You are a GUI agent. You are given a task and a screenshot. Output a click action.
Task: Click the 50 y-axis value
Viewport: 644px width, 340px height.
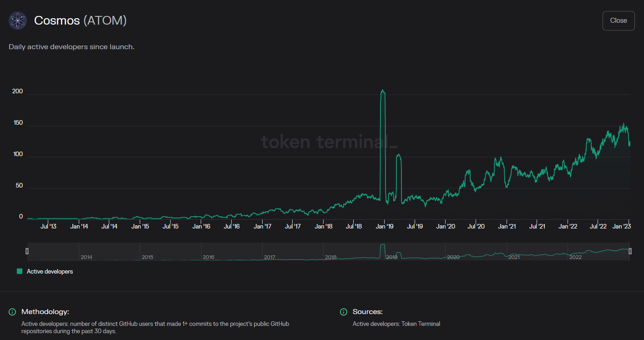point(19,185)
